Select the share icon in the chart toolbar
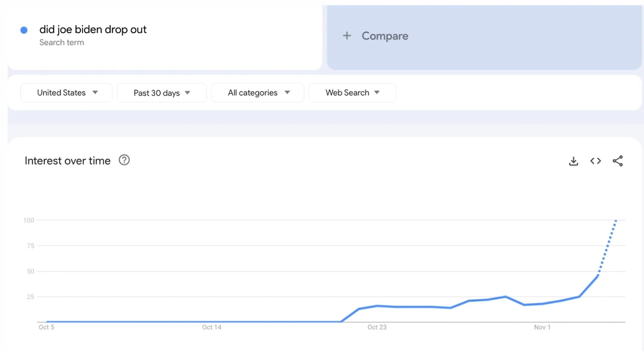Image resolution: width=644 pixels, height=352 pixels. pyautogui.click(x=618, y=161)
